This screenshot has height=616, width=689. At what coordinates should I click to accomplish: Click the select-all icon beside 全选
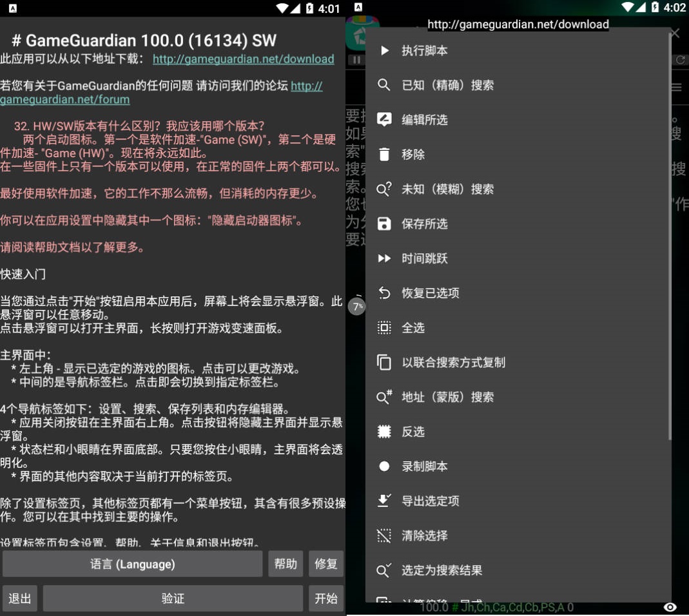pyautogui.click(x=384, y=327)
